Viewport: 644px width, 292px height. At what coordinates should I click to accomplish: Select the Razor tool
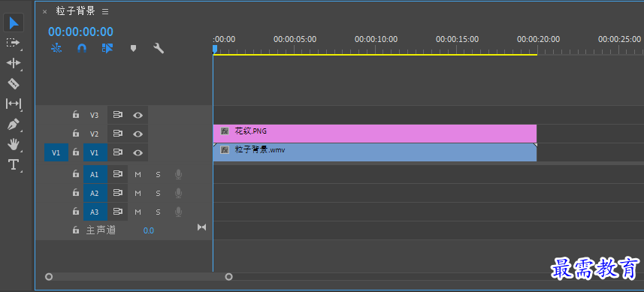click(13, 83)
